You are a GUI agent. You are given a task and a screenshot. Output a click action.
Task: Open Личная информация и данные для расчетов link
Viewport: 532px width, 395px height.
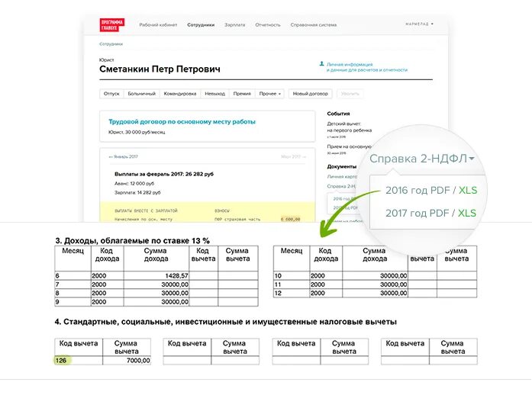click(x=367, y=67)
